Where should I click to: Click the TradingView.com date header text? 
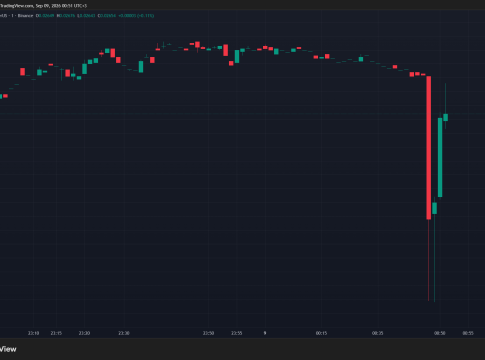tap(43, 6)
